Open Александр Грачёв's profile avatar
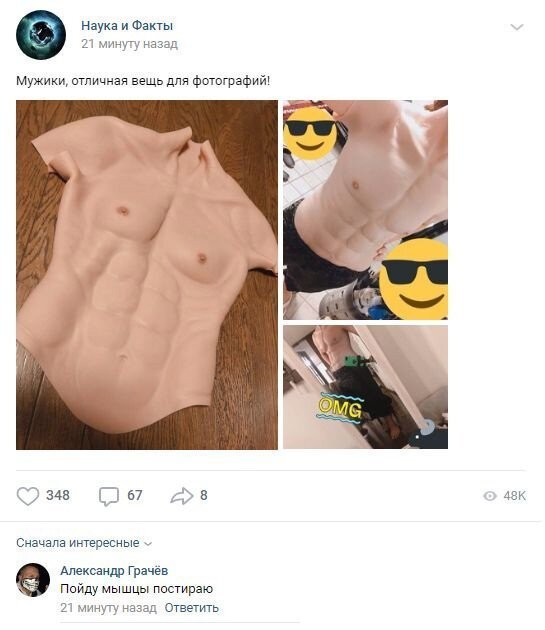 (33, 580)
